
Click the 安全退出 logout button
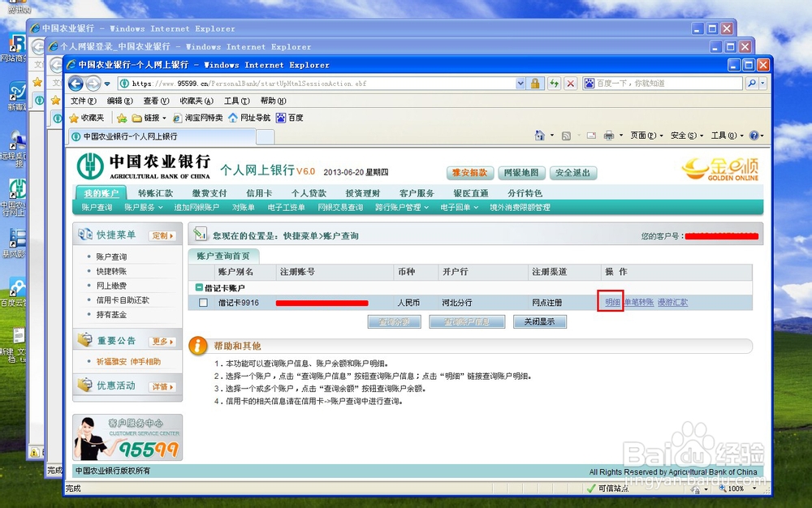572,173
